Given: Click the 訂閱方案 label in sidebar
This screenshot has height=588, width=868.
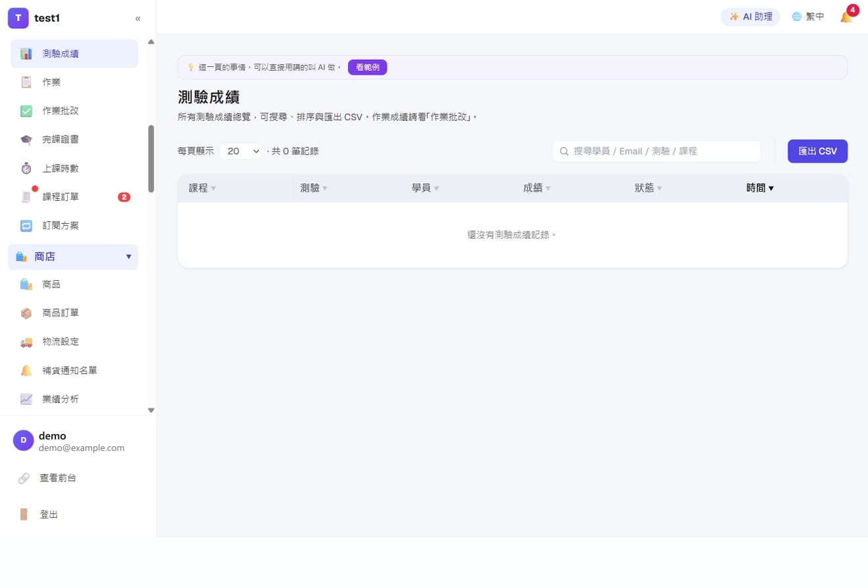Looking at the screenshot, I should 60,226.
